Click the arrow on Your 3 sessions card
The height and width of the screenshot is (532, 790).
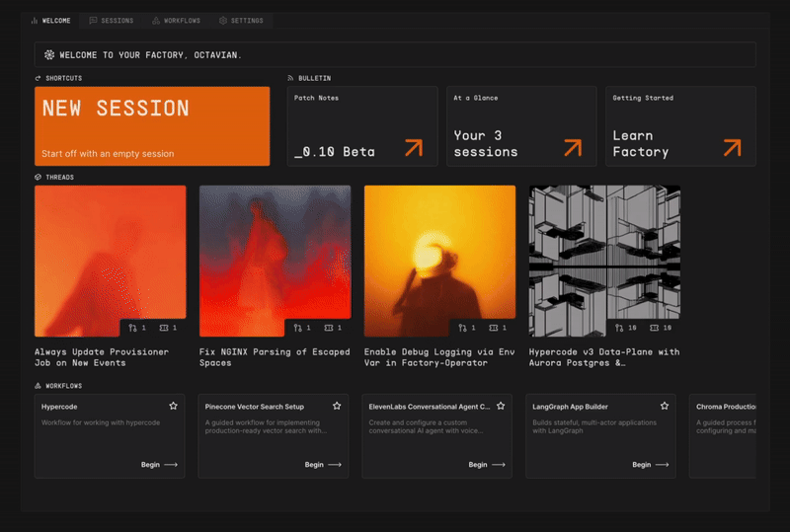[x=573, y=148]
